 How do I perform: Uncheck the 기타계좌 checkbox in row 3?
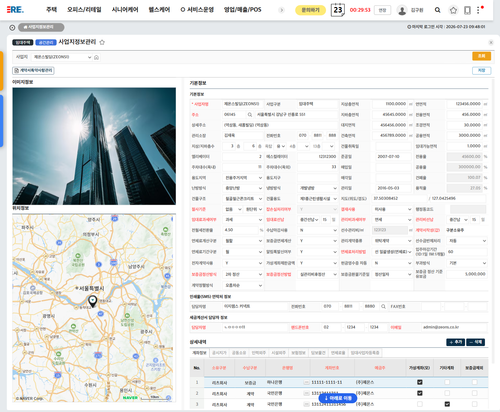[x=447, y=404]
